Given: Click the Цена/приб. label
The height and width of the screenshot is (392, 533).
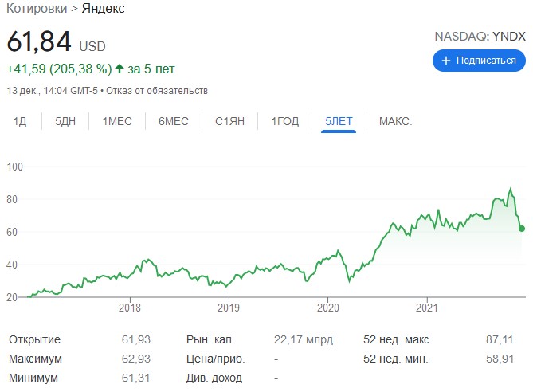Looking at the screenshot, I should [x=216, y=359].
